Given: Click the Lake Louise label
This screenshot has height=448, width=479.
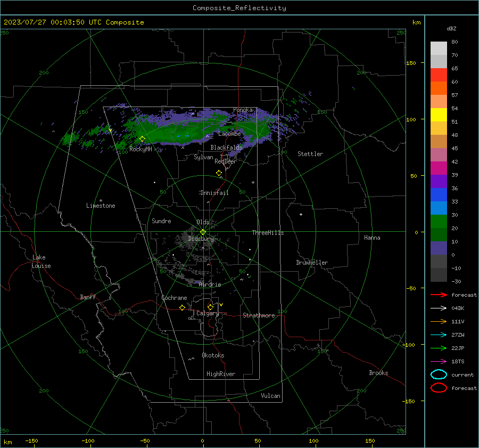Looking at the screenshot, I should pos(41,262).
